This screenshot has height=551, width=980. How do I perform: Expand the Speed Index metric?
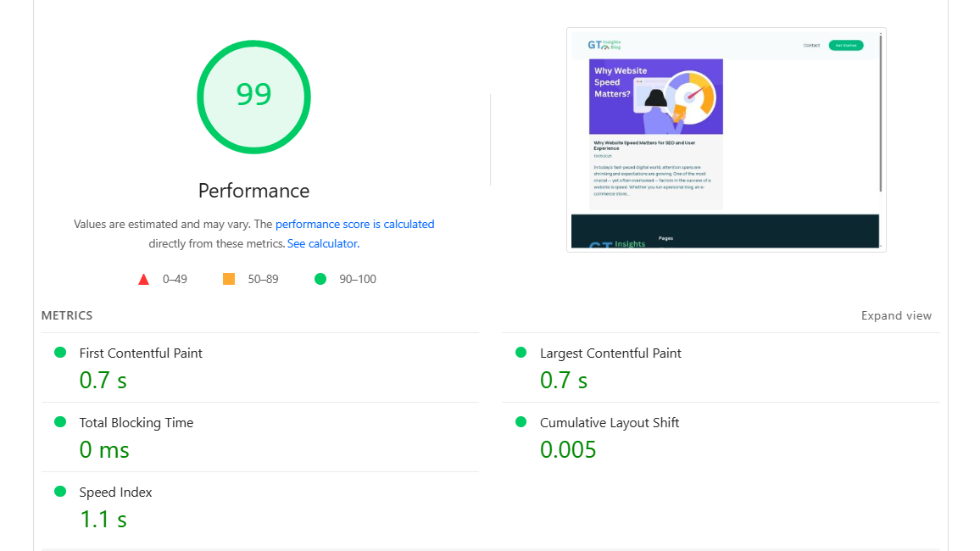click(260, 506)
